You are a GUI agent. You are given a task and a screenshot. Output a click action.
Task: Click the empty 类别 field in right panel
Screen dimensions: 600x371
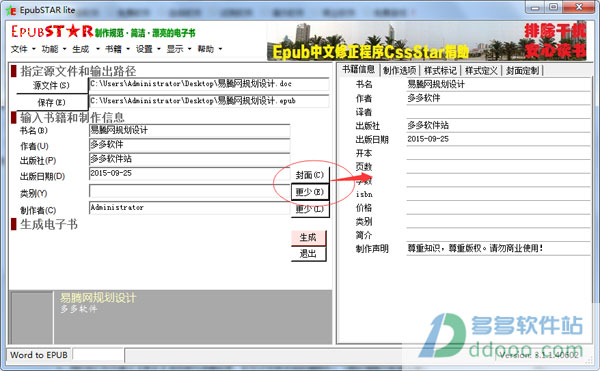click(x=498, y=221)
